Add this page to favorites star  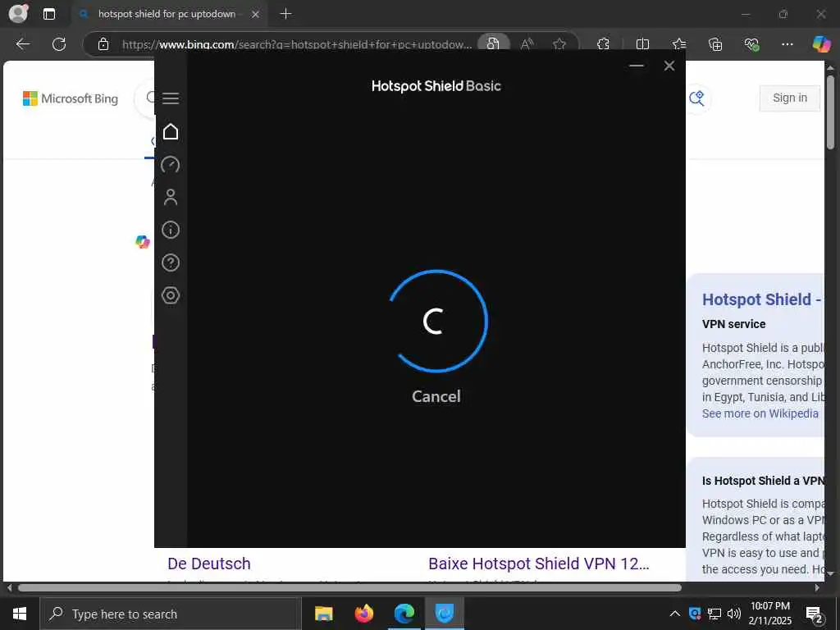point(559,44)
